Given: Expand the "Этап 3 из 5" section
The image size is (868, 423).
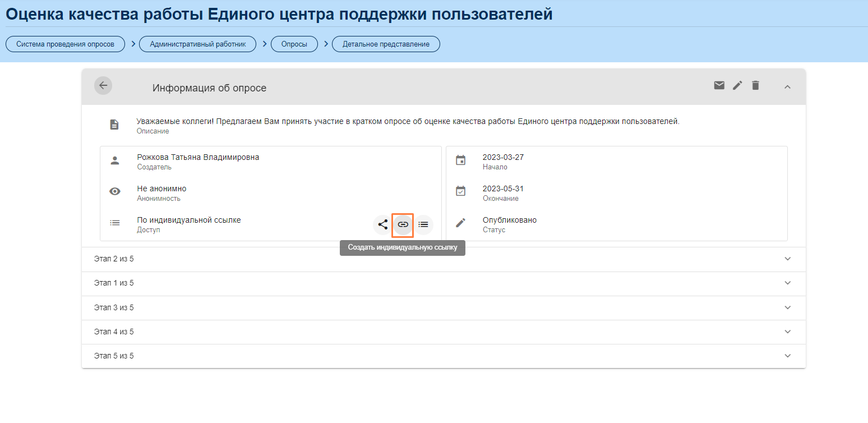Looking at the screenshot, I should [787, 307].
